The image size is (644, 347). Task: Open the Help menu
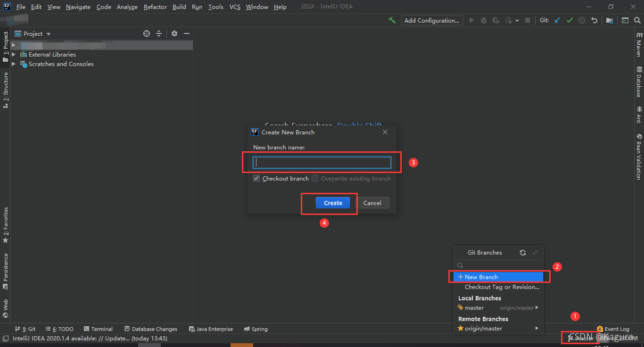coord(280,7)
